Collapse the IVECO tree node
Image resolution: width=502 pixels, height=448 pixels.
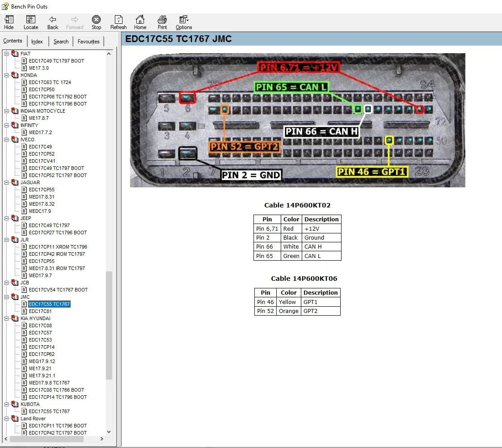pos(7,139)
